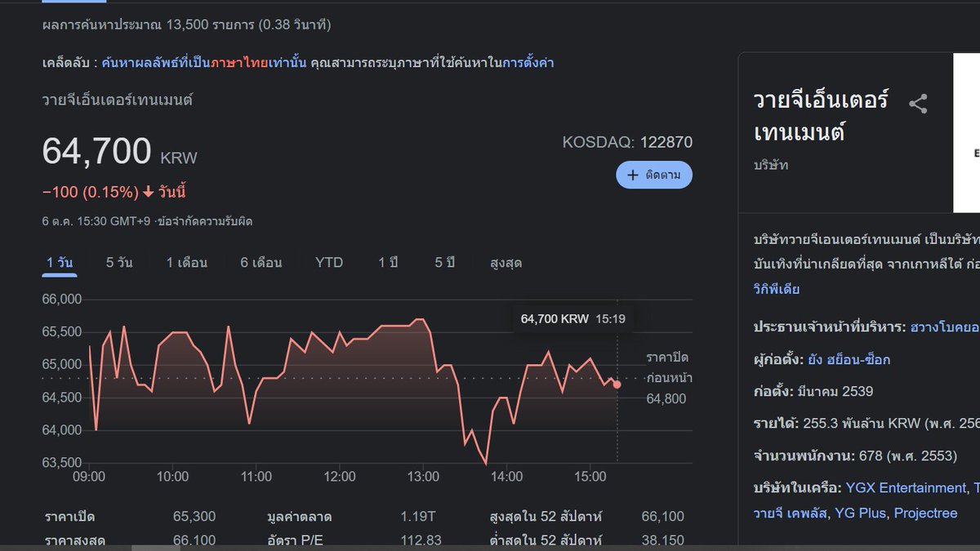
Task: Click the วายจีเอ็นเตอร์เทนเมนต์ panel title
Action: 821,116
